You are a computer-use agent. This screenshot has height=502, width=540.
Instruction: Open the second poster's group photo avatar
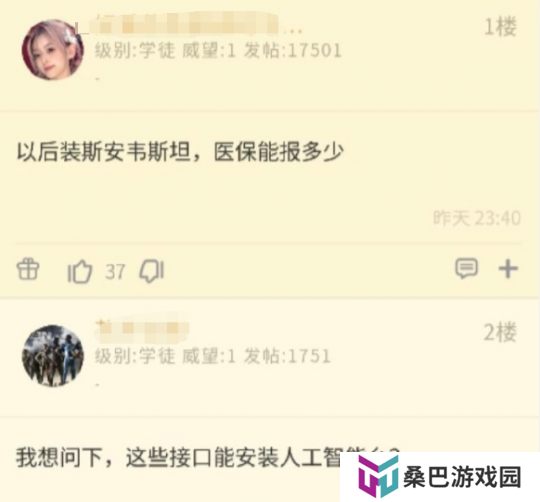pos(53,356)
